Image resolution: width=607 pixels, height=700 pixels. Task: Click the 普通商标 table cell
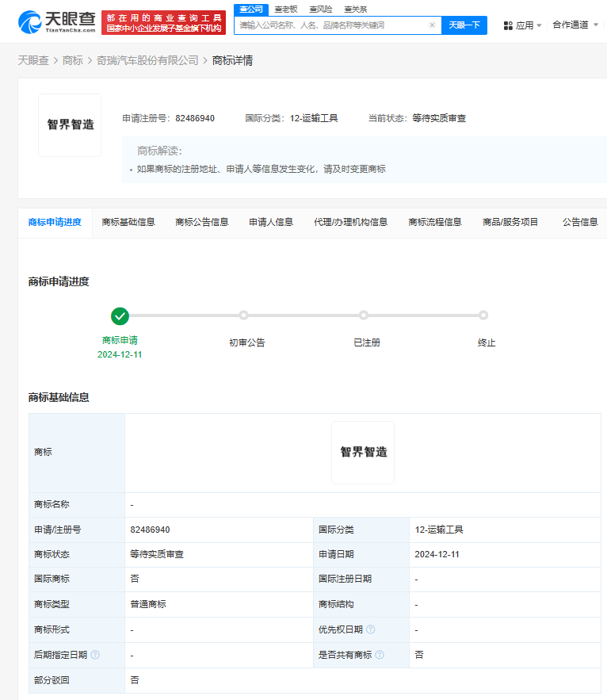pos(220,604)
